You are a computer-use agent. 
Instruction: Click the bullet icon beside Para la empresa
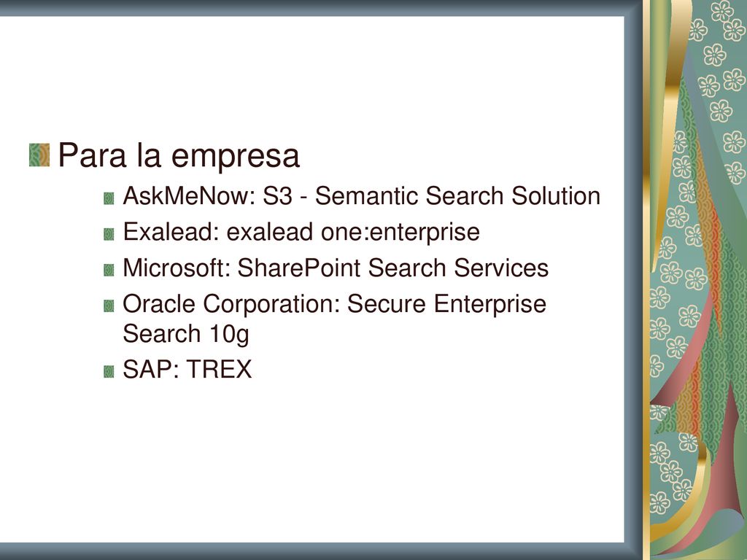(x=39, y=155)
